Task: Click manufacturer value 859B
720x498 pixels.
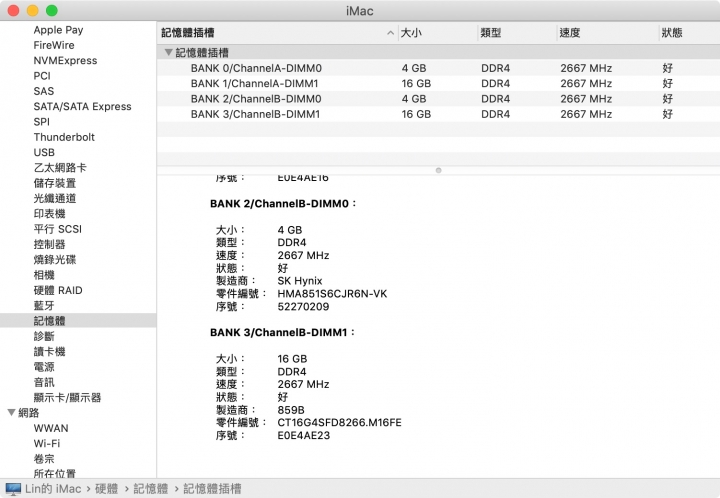Action: (x=291, y=410)
